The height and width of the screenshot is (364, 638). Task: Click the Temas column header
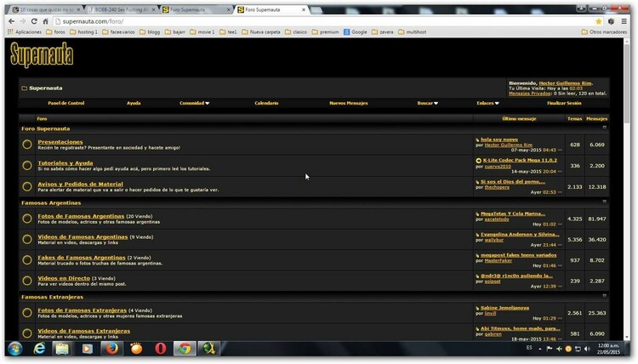click(574, 119)
